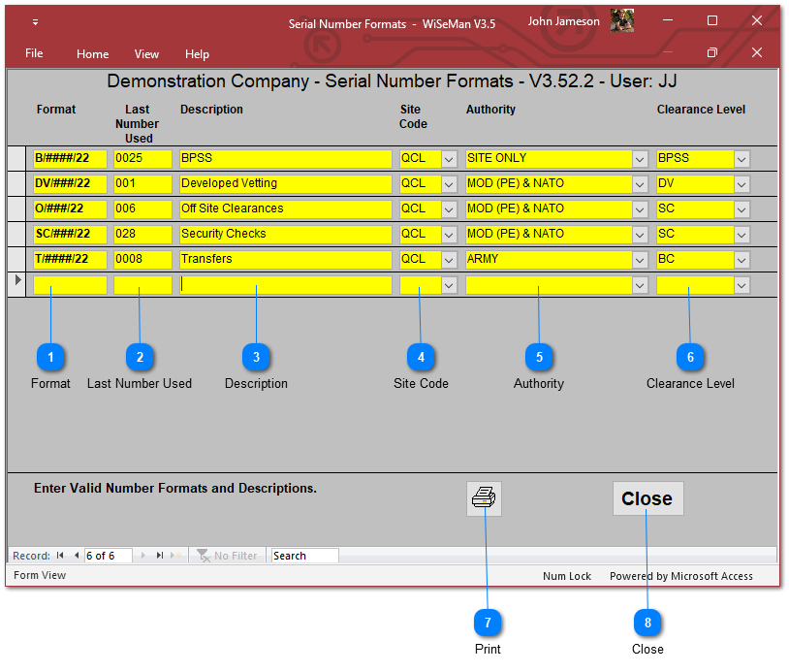Expand Site Code dropdown for BPSS row
The image size is (789, 672).
[449, 158]
